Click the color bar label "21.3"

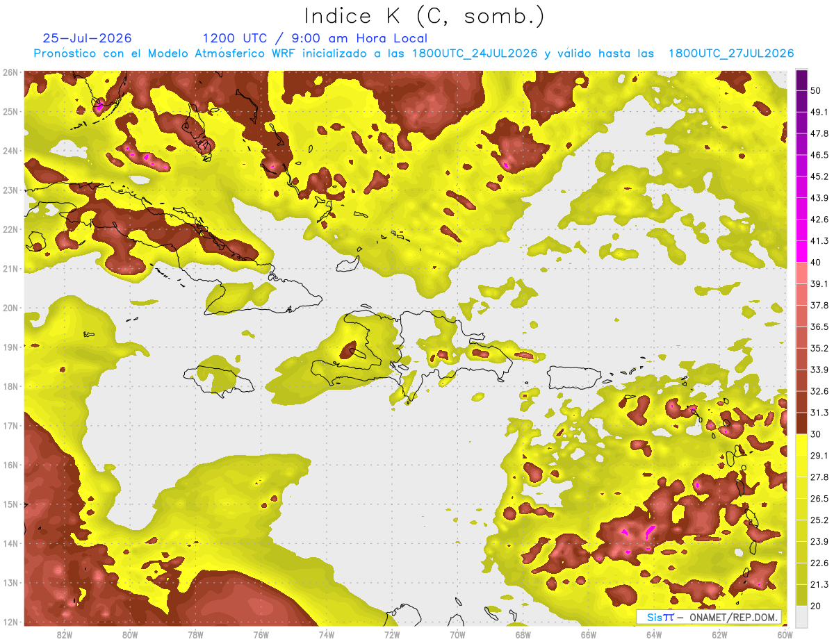[x=819, y=584]
